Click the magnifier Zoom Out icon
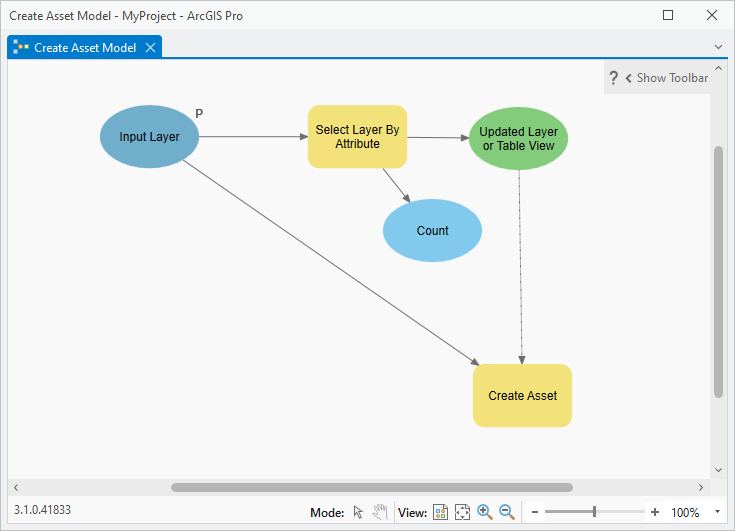 (507, 512)
